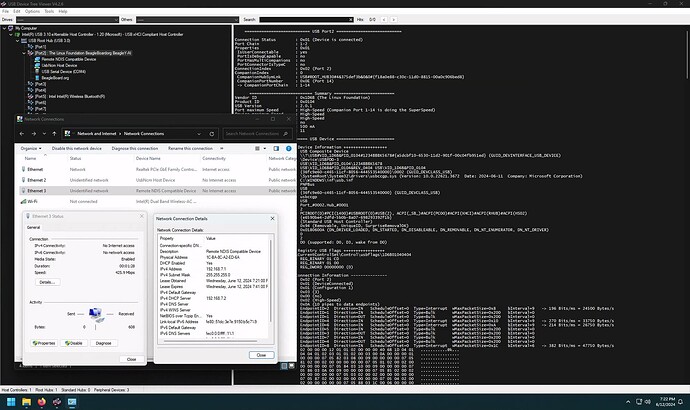Select Port4 in the device tree
Screen dimensions: 690x410
40,90
